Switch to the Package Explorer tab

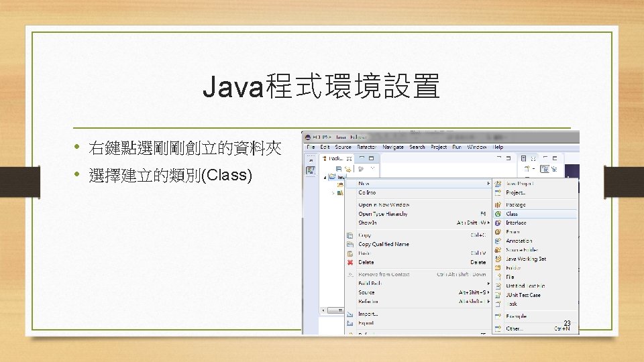pos(337,158)
